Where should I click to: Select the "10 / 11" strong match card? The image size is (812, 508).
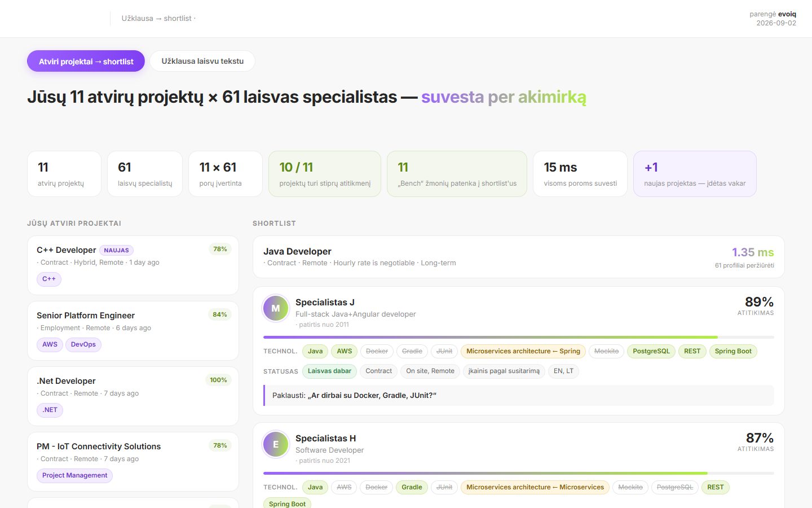point(325,174)
